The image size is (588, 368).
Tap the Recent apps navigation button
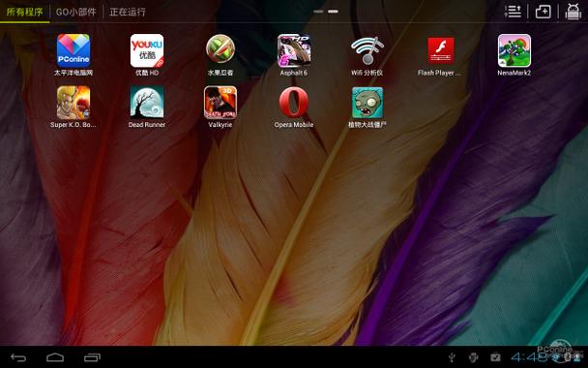(92, 357)
